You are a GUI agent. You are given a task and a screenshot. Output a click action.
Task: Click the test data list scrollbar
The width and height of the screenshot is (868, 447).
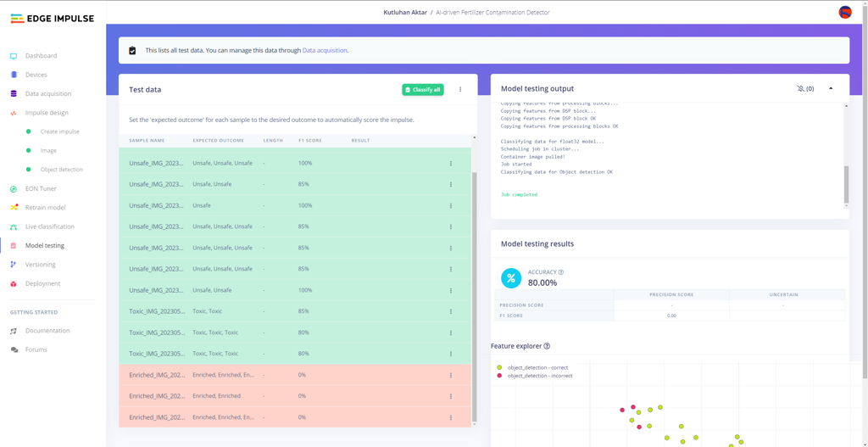pos(474,297)
